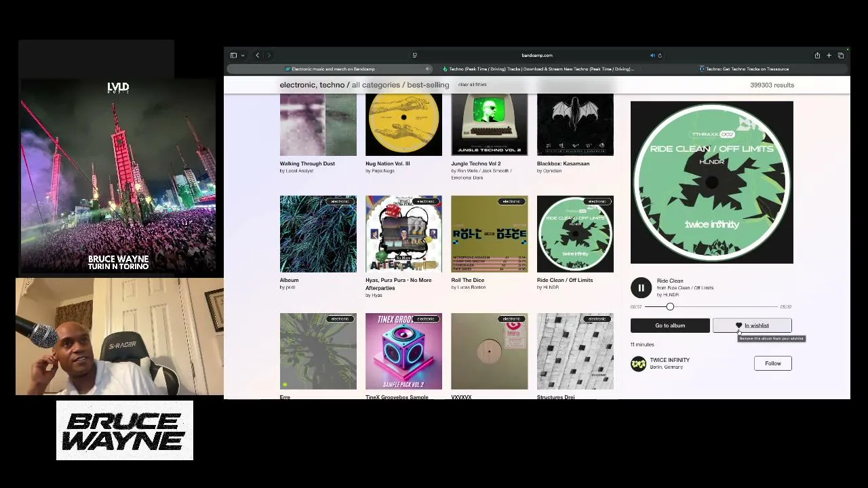The width and height of the screenshot is (868, 488).
Task: Open Nug Nation Vol. III album cover
Action: click(x=403, y=125)
